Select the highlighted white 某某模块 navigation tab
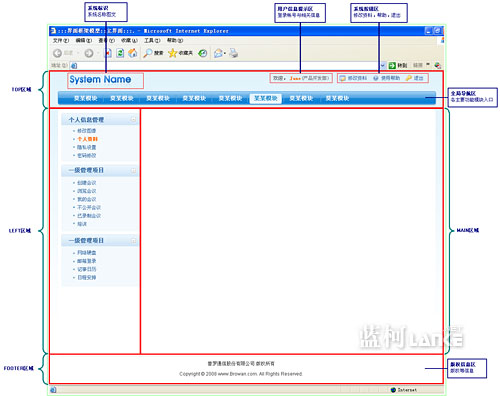Screen dimensions: 500x396 266,98
